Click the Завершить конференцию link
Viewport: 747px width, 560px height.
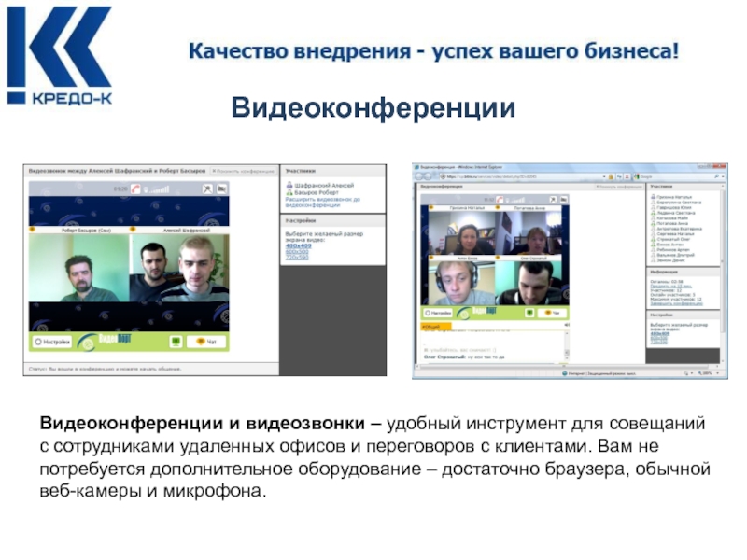[x=676, y=303]
